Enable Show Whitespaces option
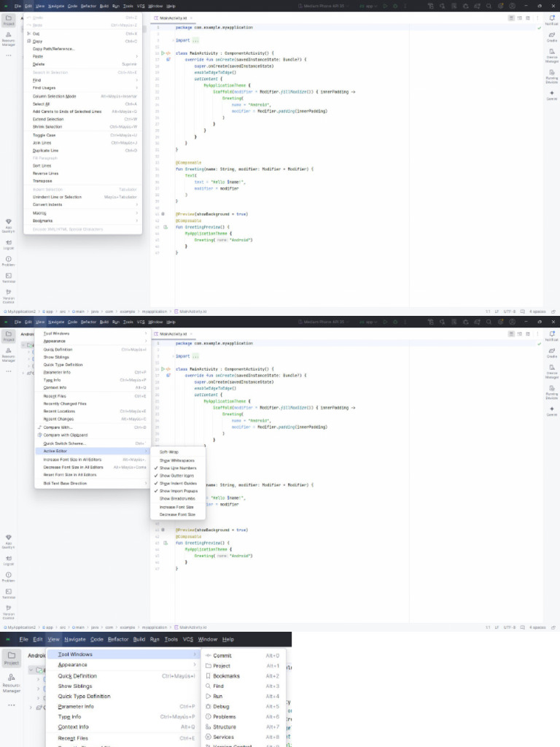 (177, 460)
